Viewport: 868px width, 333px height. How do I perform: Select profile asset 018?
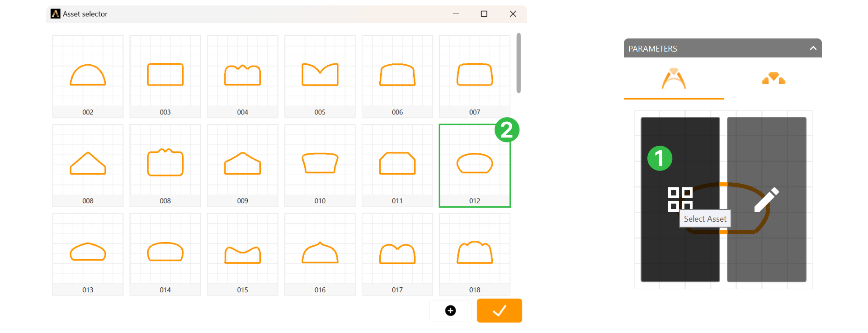[474, 254]
